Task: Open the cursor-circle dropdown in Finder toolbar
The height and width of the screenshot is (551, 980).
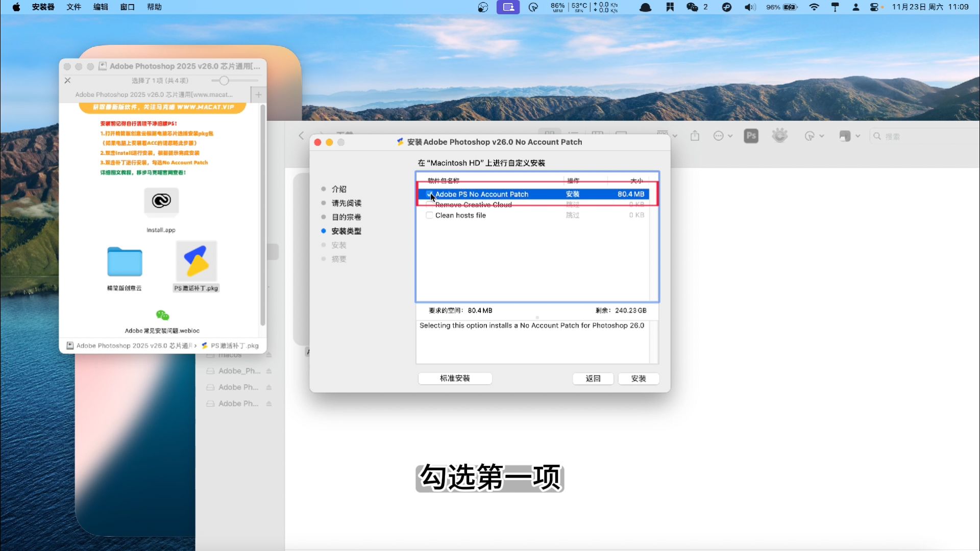Action: click(814, 136)
